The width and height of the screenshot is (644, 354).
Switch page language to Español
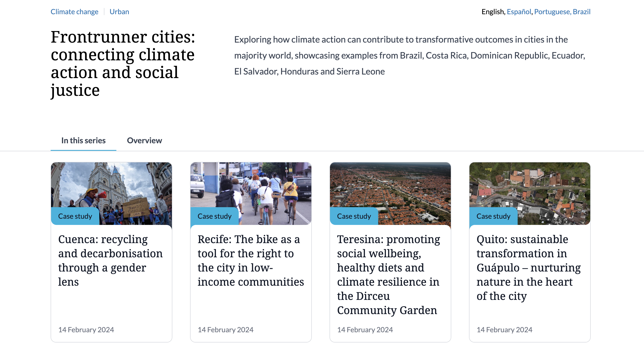pos(519,12)
